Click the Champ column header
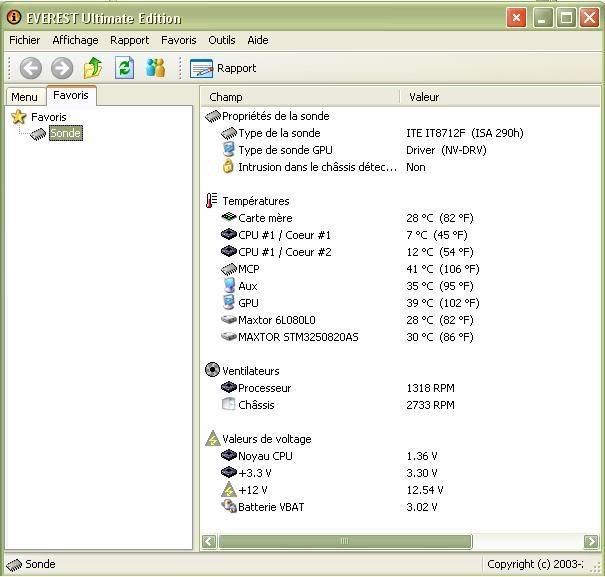Viewport: 605px width, 577px height. tap(300, 97)
